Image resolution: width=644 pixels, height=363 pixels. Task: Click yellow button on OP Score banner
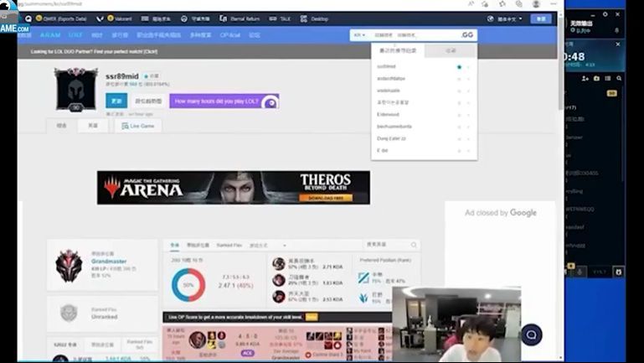312,317
